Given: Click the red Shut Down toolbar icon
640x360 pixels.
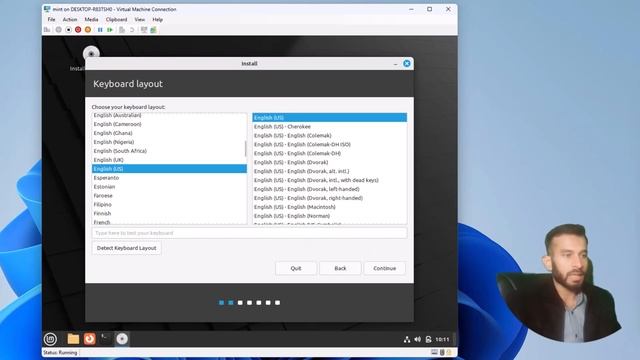Looking at the screenshot, I should 78,30.
